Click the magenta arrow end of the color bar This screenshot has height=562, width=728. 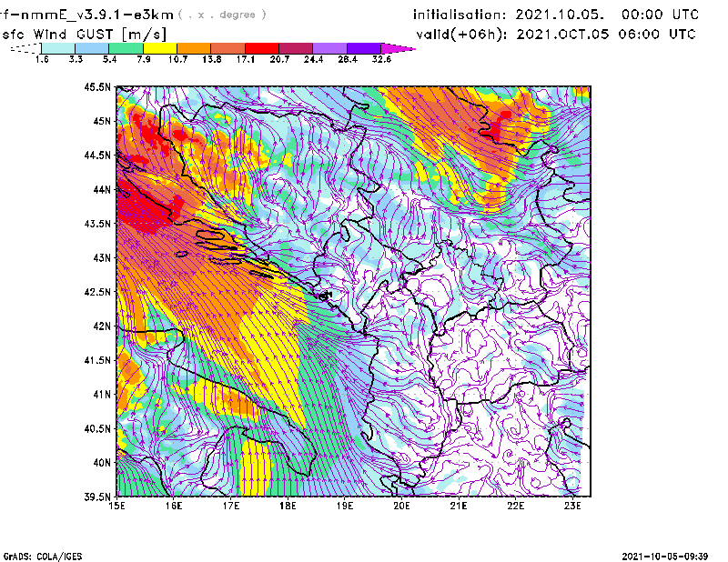click(x=398, y=48)
